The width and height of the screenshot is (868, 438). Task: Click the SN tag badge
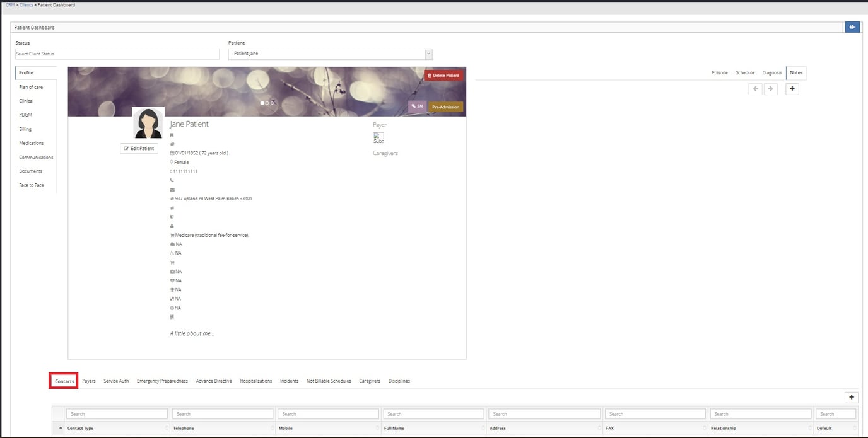417,107
